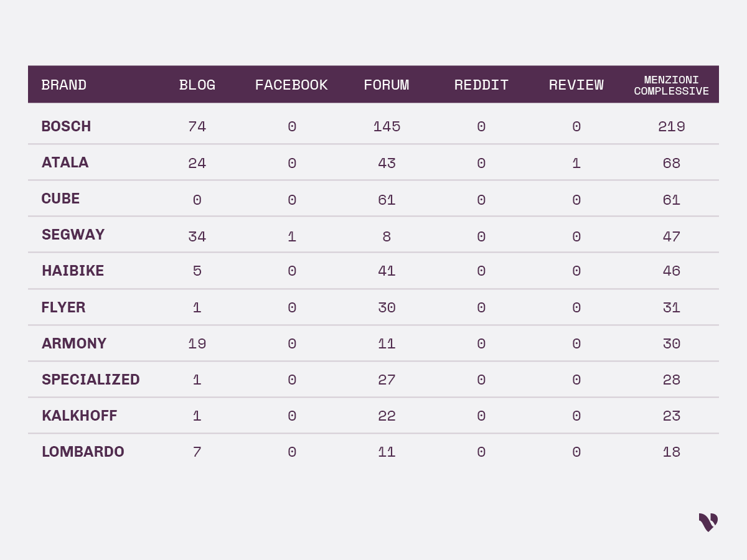Select the LOMBARDO row label
Viewport: 747px width, 560px height.
tap(83, 452)
